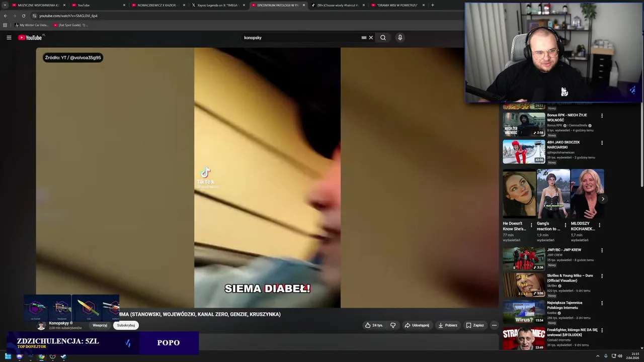Open more actions ellipsis under video

point(494,325)
